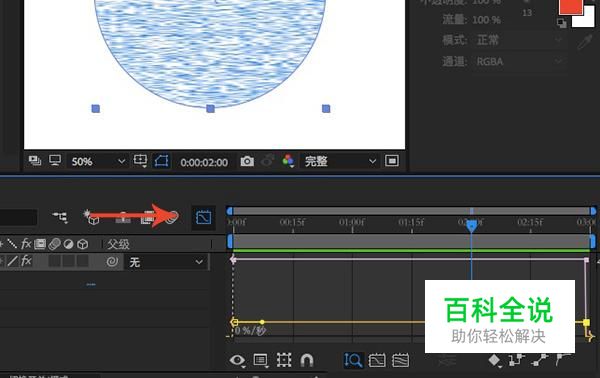Image resolution: width=600 pixels, height=378 pixels.
Task: Toggle Auto-zoom graph height
Action: point(353,360)
